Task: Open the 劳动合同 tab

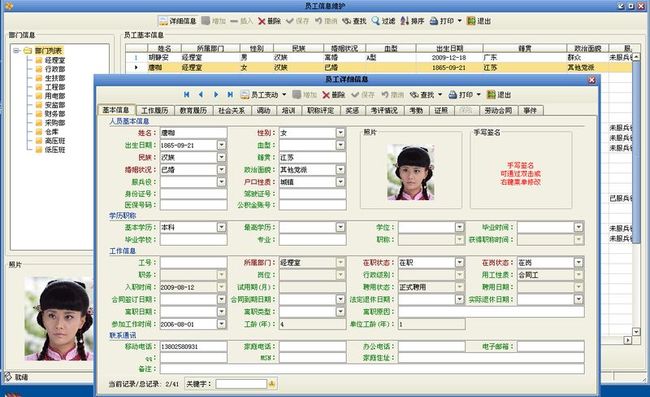Action: [x=498, y=110]
